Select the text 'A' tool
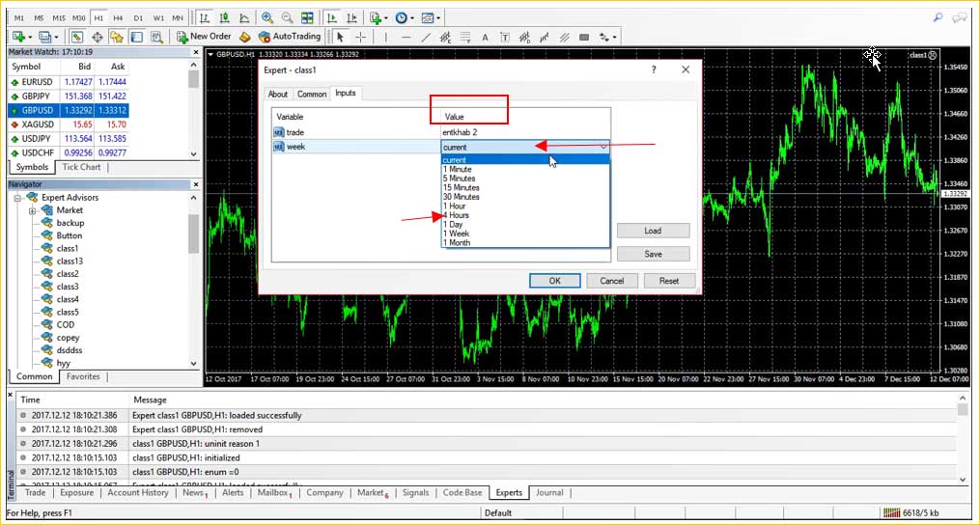980x525 pixels. (485, 37)
